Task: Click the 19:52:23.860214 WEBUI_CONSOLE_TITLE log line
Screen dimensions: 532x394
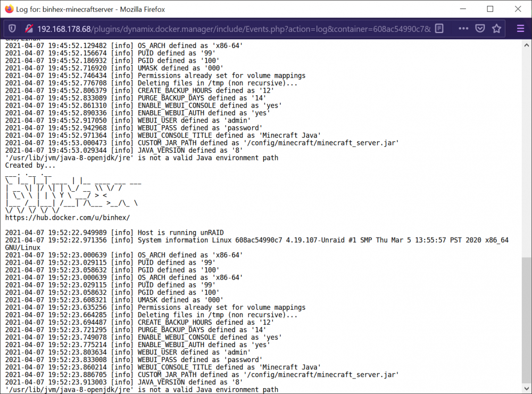Action: coord(163,367)
